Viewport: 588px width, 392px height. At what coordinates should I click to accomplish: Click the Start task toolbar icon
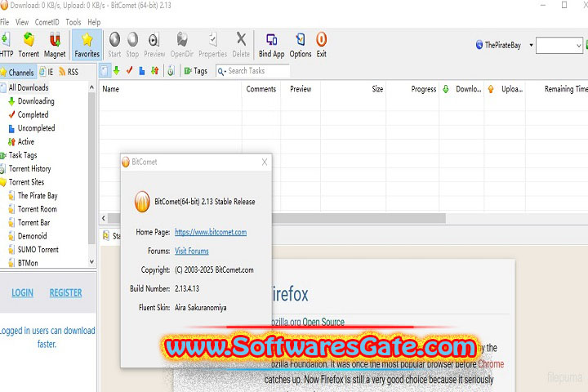click(x=114, y=45)
